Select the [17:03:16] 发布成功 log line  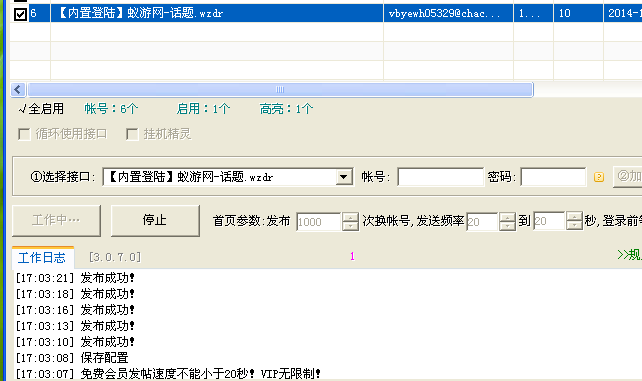tap(75, 310)
